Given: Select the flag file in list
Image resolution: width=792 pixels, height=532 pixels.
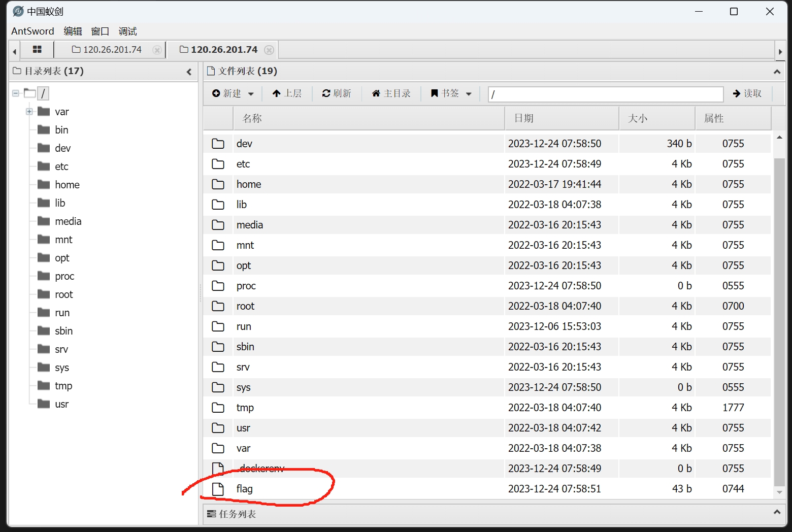Looking at the screenshot, I should (x=245, y=489).
